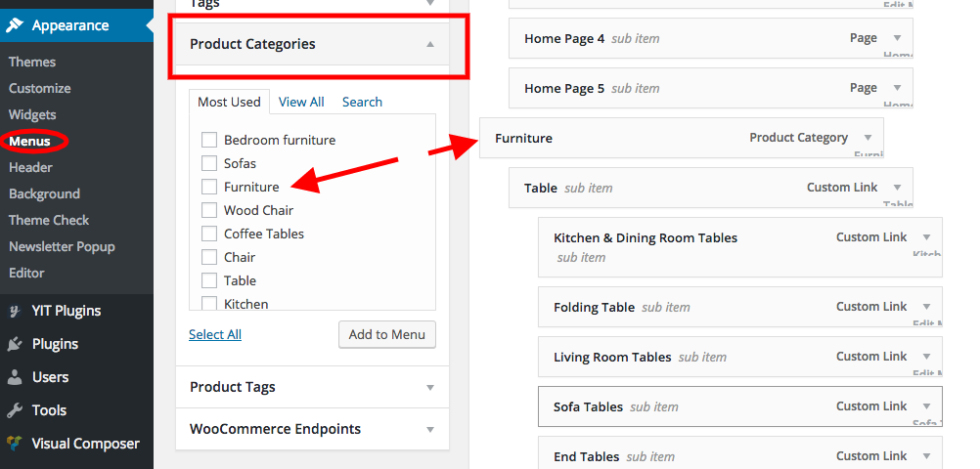Screen dimensions: 980x469
Task: Click the Plugins plug icon
Action: point(15,344)
